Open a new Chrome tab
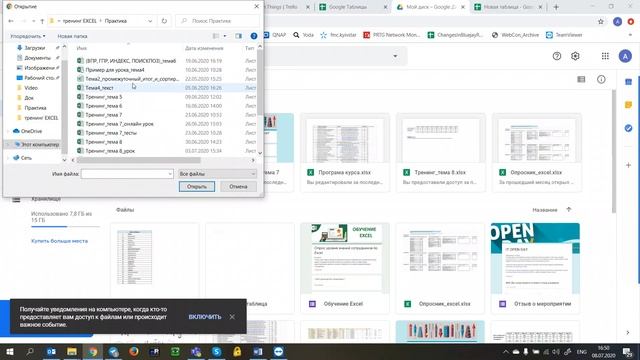The width and height of the screenshot is (640, 360). [556, 7]
